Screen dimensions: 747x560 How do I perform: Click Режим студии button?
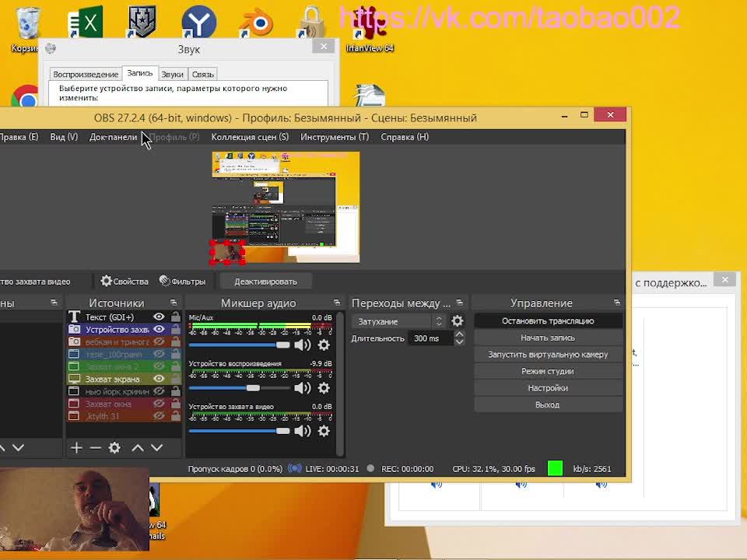click(x=548, y=371)
